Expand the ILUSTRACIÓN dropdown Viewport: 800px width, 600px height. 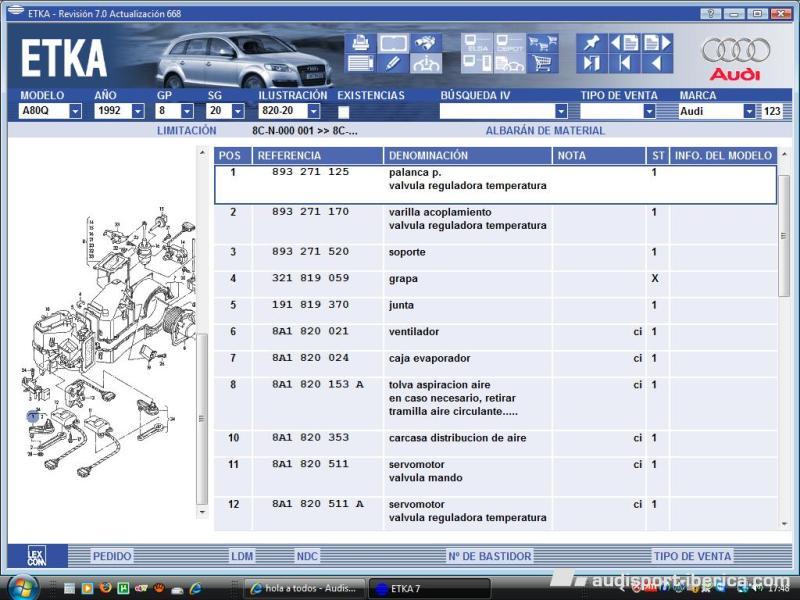tap(314, 111)
